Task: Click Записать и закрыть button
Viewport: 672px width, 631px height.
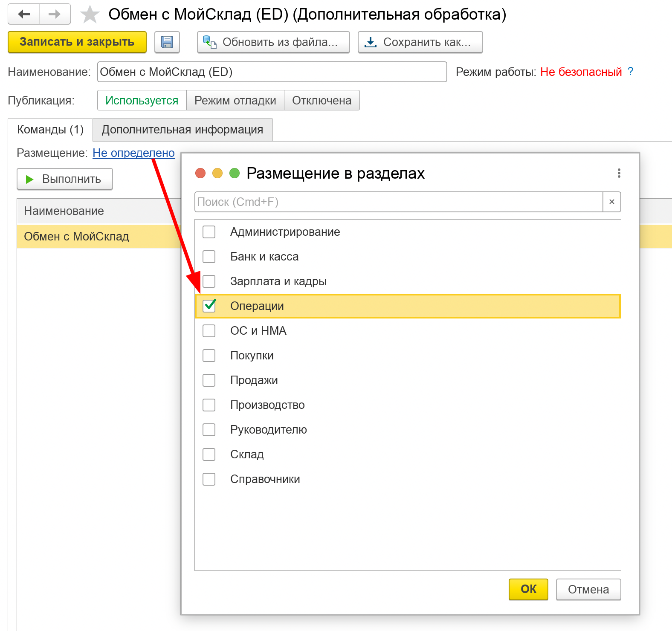Action: click(x=77, y=42)
